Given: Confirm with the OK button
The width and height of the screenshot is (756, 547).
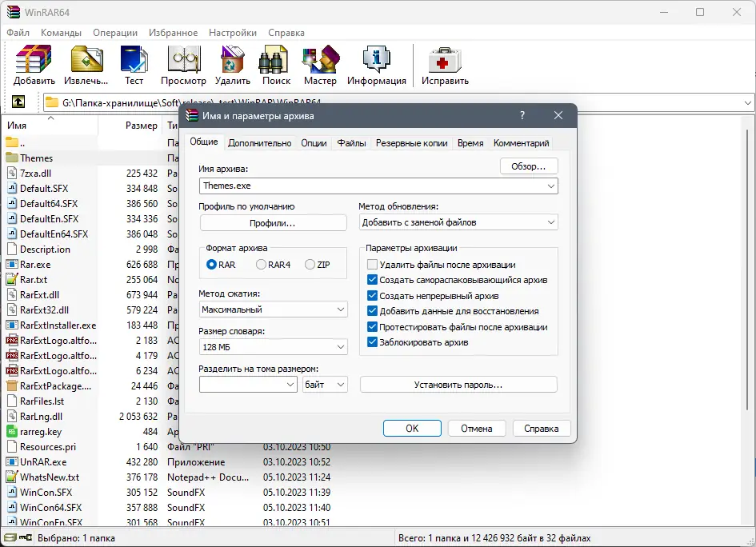Looking at the screenshot, I should click(412, 429).
